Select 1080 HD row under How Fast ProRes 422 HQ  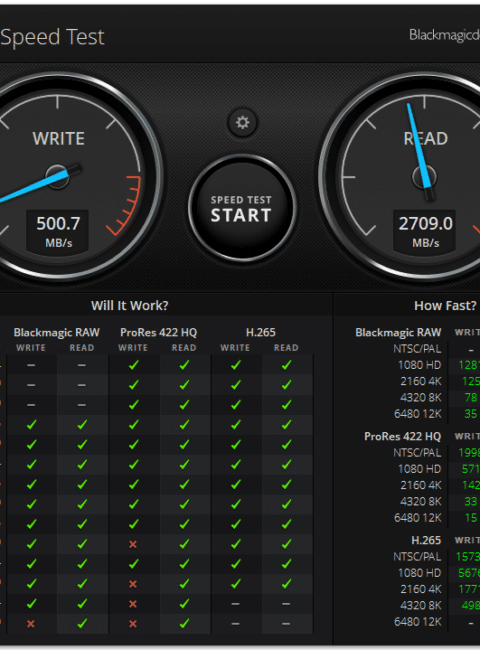(419, 469)
